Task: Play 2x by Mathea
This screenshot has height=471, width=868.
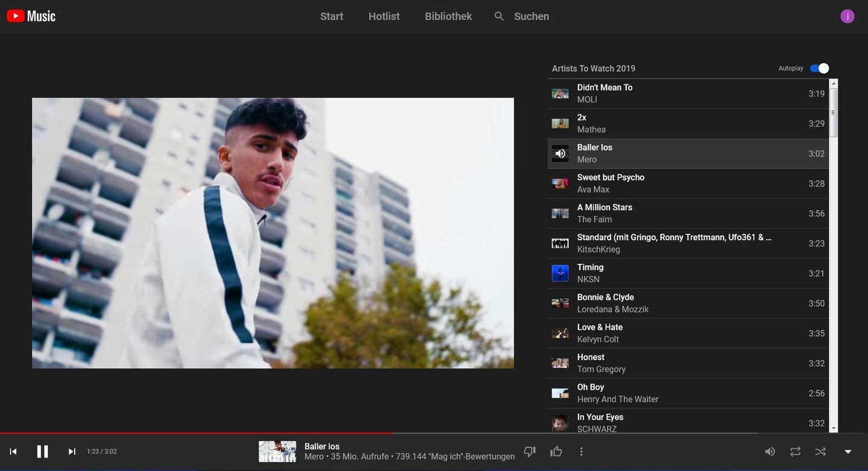Action: pos(688,123)
